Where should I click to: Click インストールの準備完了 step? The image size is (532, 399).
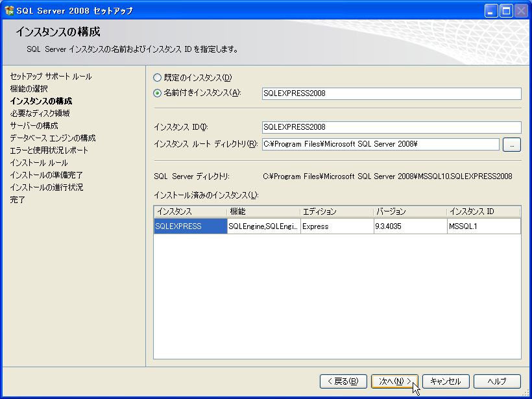pyautogui.click(x=47, y=175)
